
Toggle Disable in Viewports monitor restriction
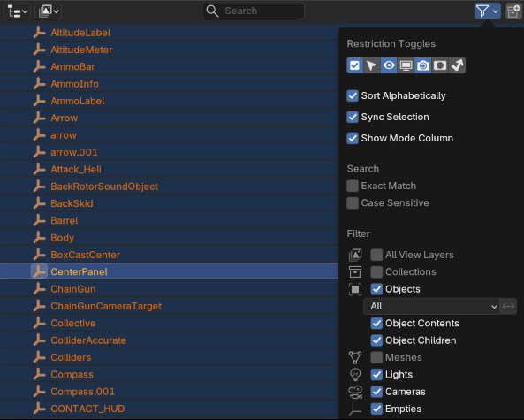(x=406, y=65)
